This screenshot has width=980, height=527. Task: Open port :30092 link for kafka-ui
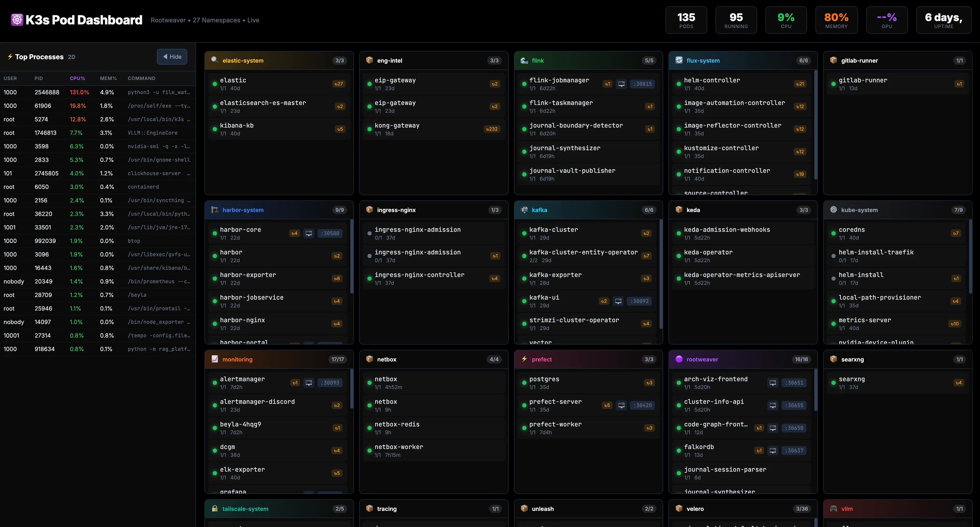pos(639,301)
